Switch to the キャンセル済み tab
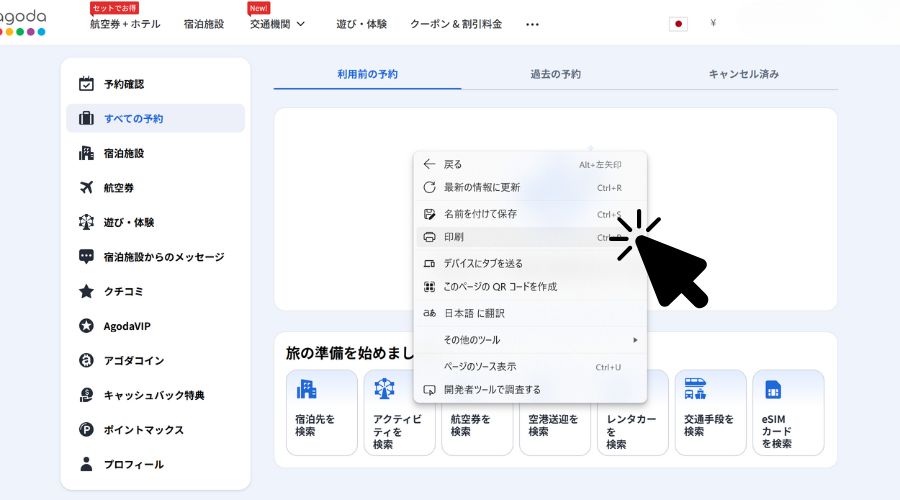 coord(743,74)
